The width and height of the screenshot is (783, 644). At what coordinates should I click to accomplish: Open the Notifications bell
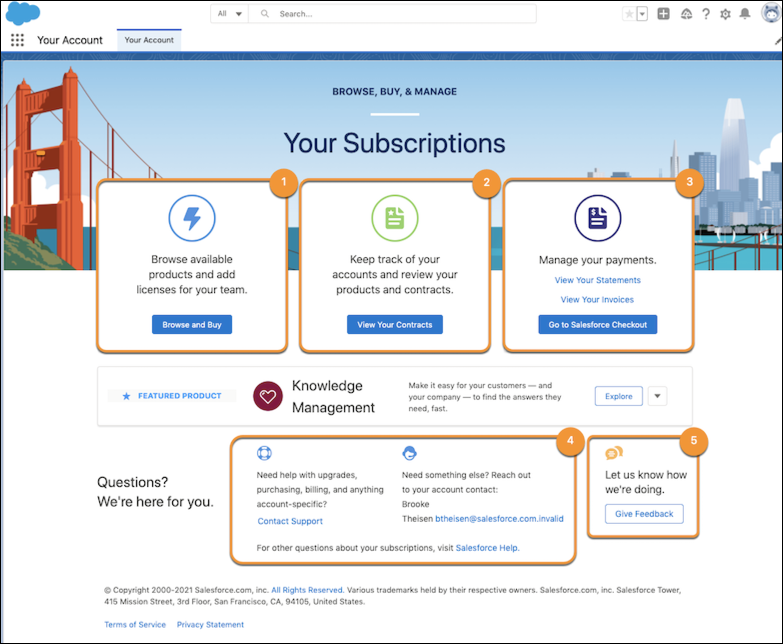click(745, 14)
